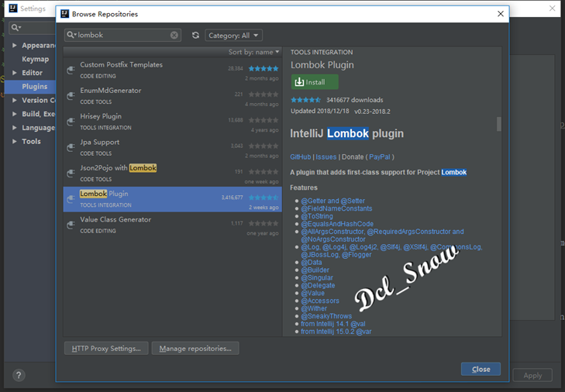
Task: Open the PayPal donate link
Action: coord(380,157)
